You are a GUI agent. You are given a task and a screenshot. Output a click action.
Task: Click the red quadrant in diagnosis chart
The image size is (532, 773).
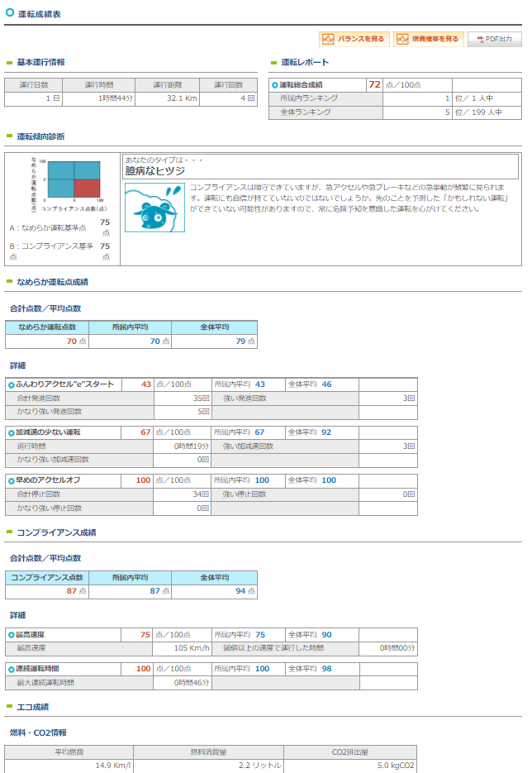[x=87, y=188]
